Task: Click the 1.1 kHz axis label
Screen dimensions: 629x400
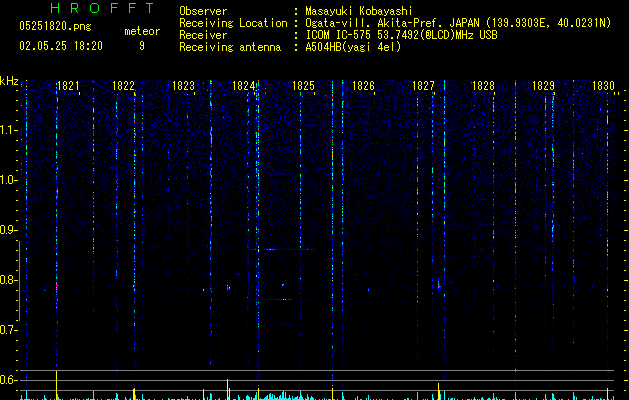Action: (8, 130)
